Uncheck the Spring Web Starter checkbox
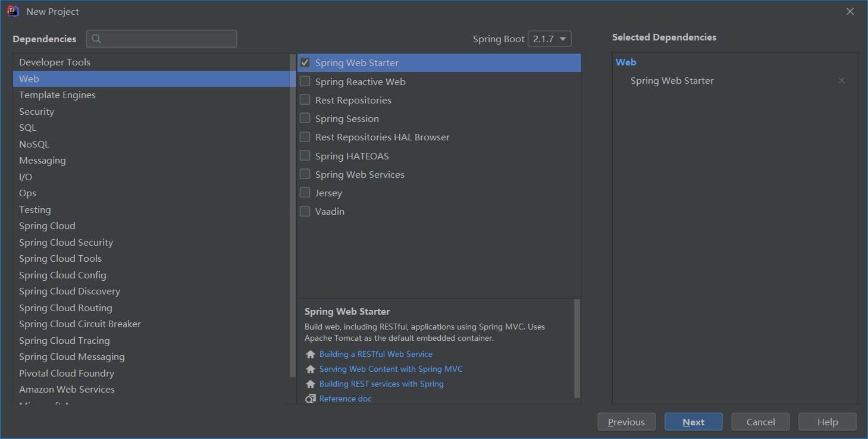 point(305,62)
